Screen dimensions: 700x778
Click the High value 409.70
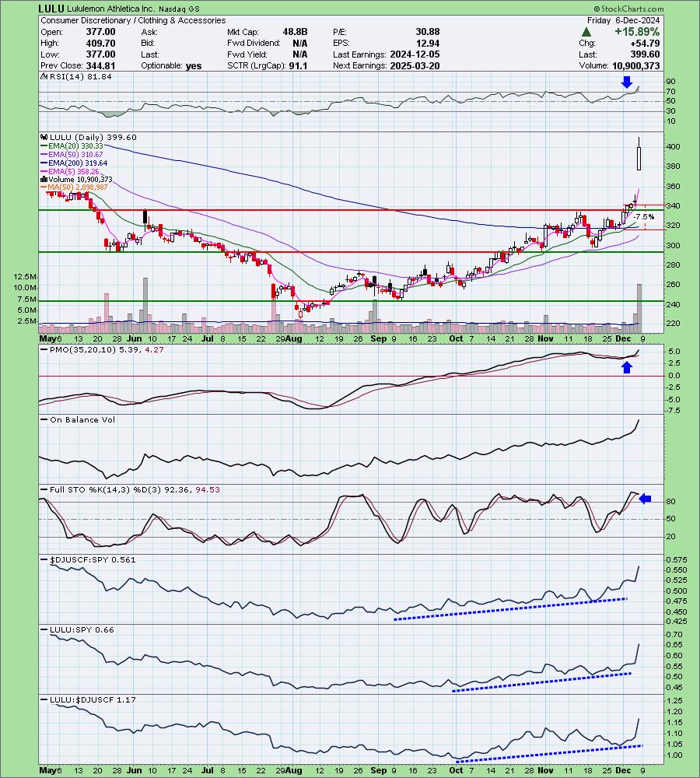coord(100,43)
